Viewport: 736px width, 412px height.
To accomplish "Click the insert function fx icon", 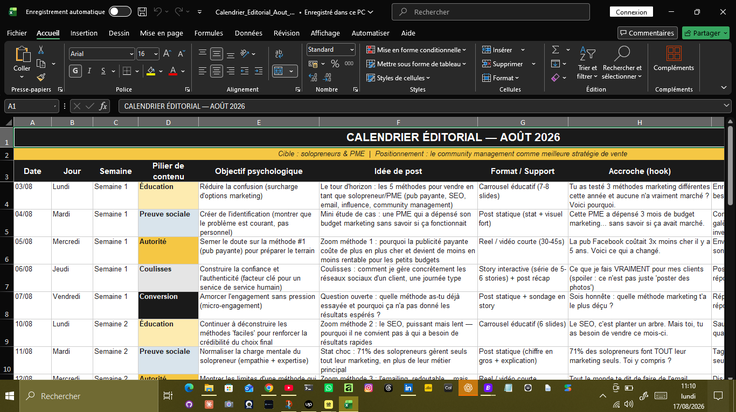I will click(103, 106).
